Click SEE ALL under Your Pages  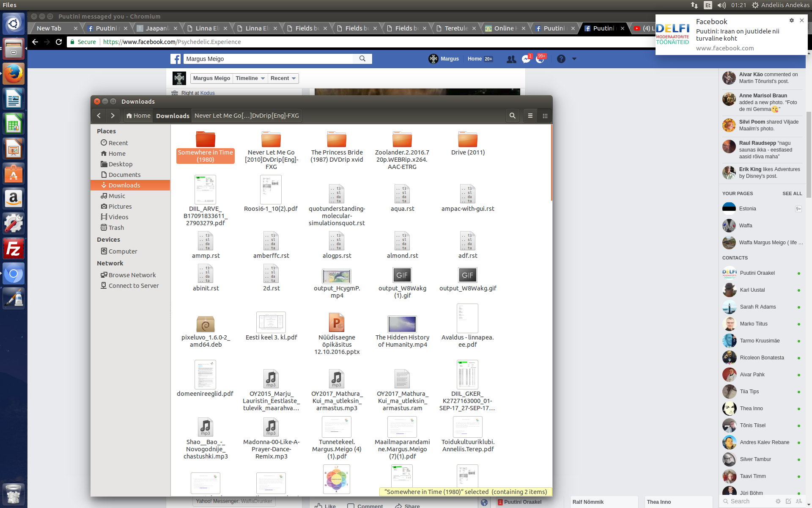coord(792,193)
